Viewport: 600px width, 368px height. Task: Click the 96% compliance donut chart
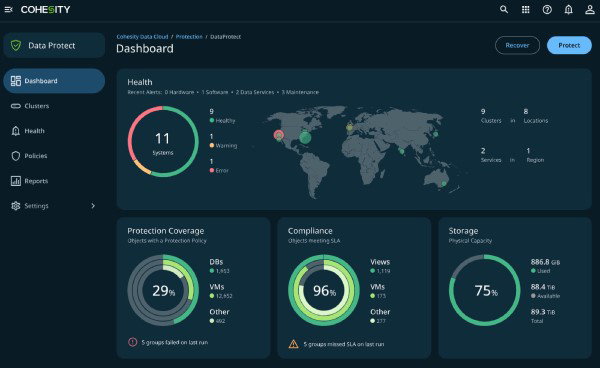[324, 290]
